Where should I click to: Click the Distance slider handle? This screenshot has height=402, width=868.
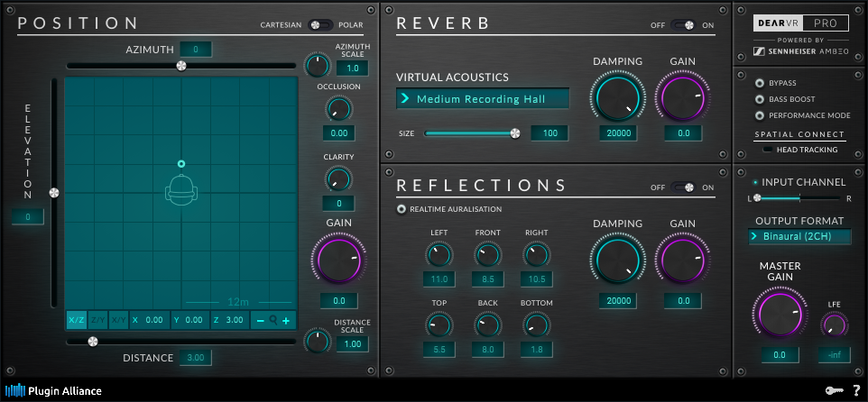coord(93,342)
